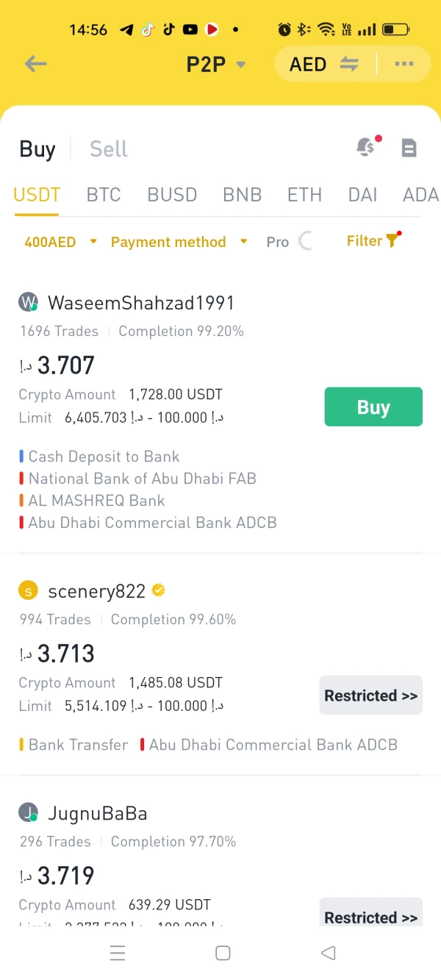The image size is (441, 980).
Task: Toggle the Pro mode switch
Action: coord(304,241)
